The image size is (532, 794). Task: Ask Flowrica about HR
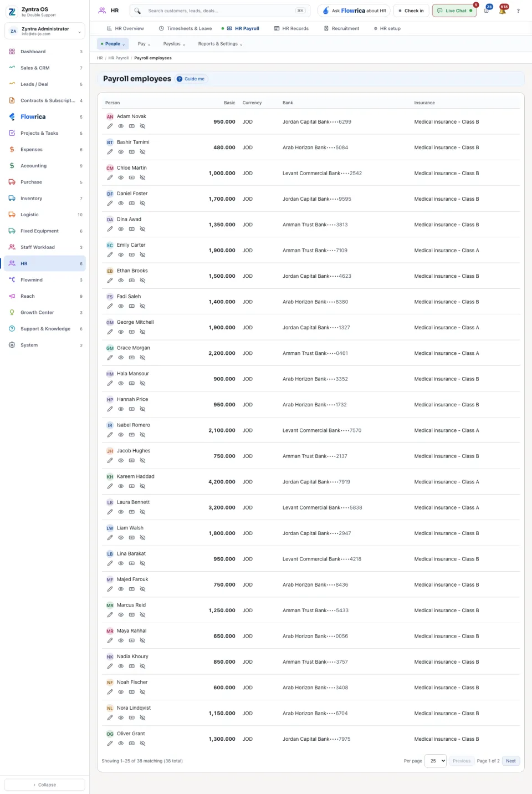tap(354, 11)
